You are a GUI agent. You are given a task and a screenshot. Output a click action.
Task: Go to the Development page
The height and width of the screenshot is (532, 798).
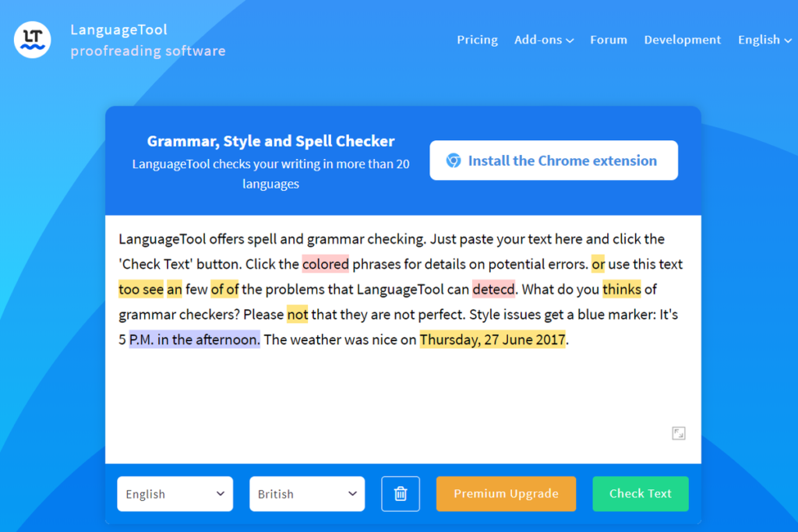coord(683,40)
